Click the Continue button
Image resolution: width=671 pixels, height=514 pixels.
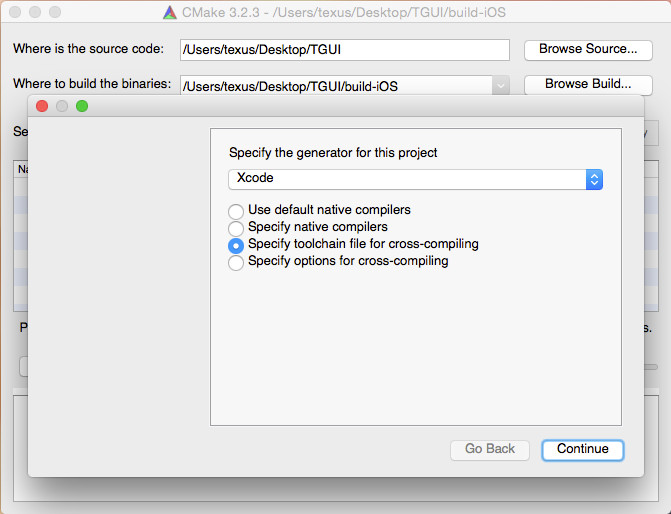pyautogui.click(x=582, y=450)
